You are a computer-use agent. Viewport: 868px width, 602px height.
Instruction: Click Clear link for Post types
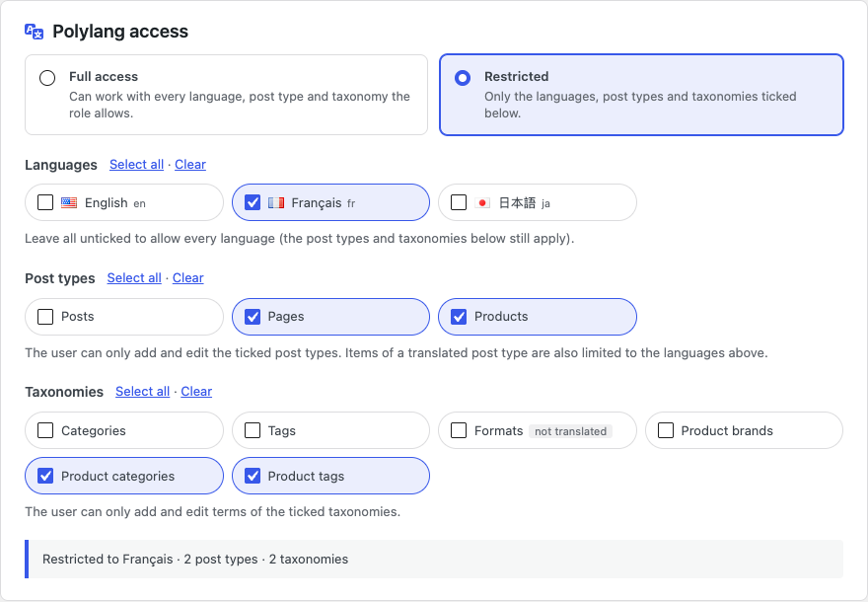(188, 278)
